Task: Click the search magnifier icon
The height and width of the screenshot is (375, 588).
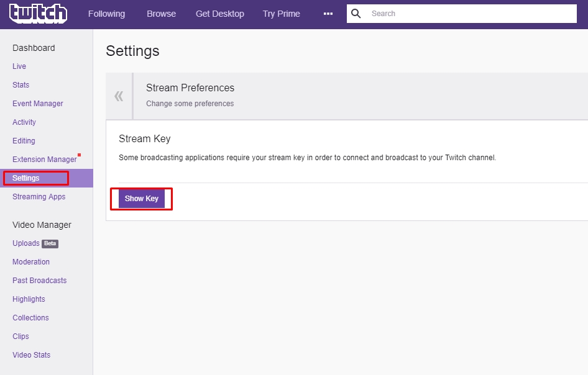Action: [356, 14]
